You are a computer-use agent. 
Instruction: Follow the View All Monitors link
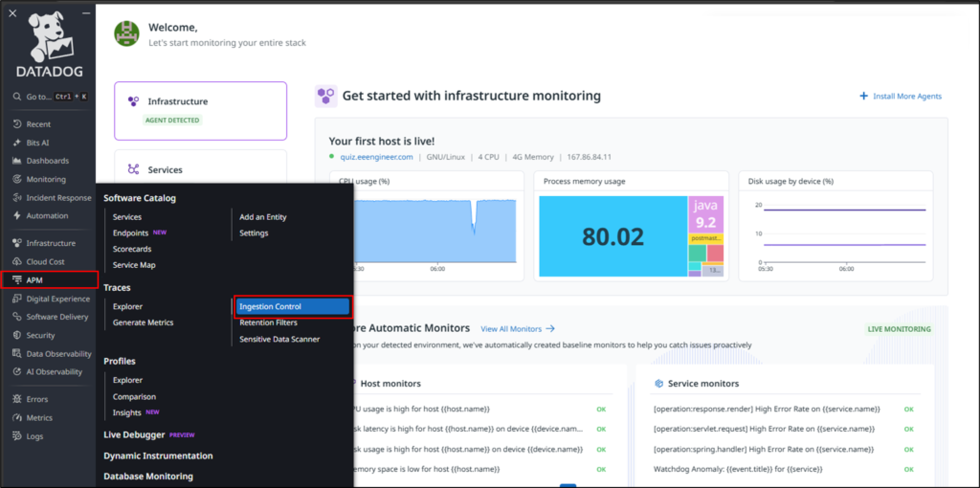point(517,328)
